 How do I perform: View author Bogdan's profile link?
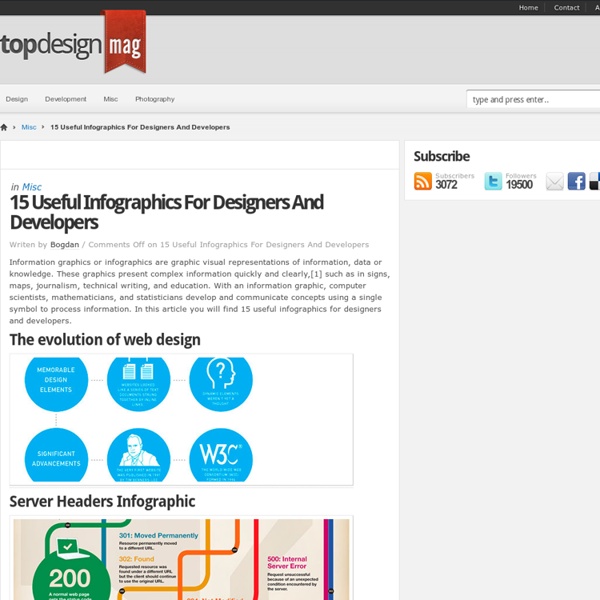[x=65, y=245]
